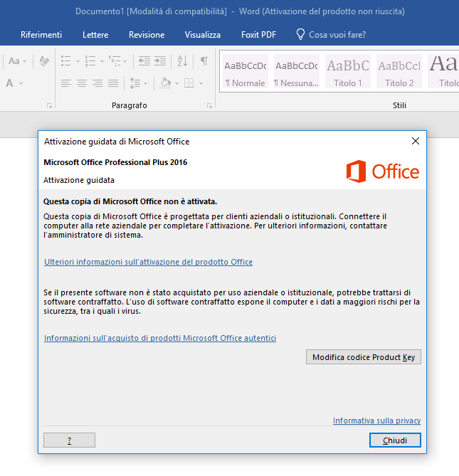The image size is (459, 476).
Task: Apply the Normale style
Action: (246, 71)
